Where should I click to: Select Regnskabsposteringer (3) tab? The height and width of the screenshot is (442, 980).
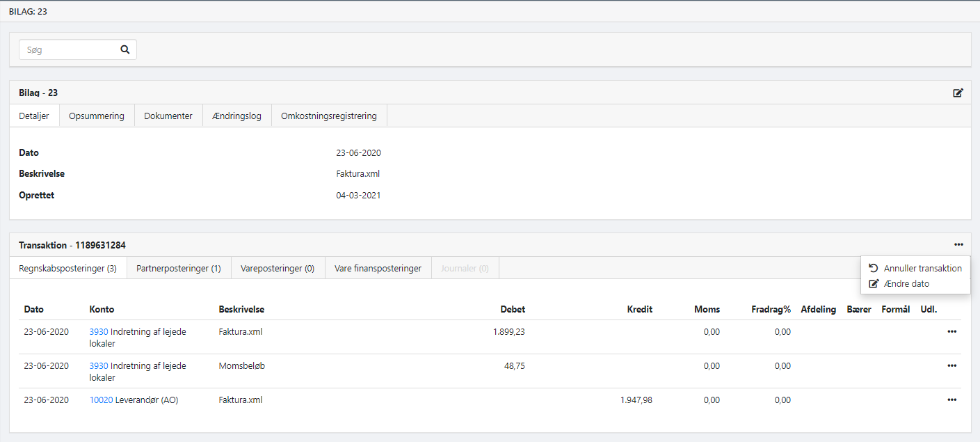68,268
